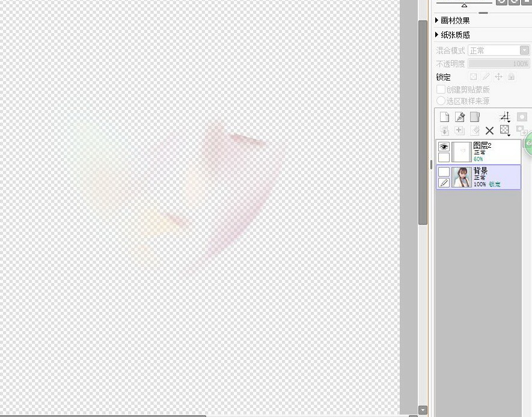Select the 选区取样来源 option
532x417 pixels.
[x=441, y=101]
